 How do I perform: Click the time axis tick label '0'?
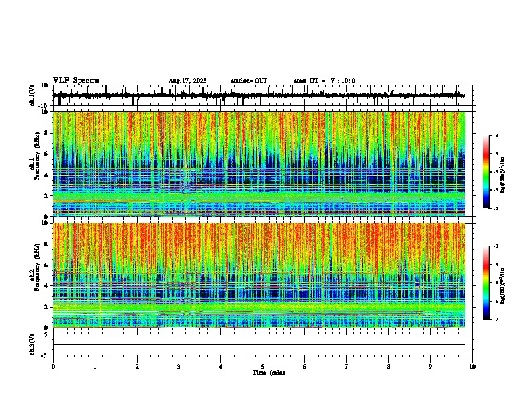point(53,367)
